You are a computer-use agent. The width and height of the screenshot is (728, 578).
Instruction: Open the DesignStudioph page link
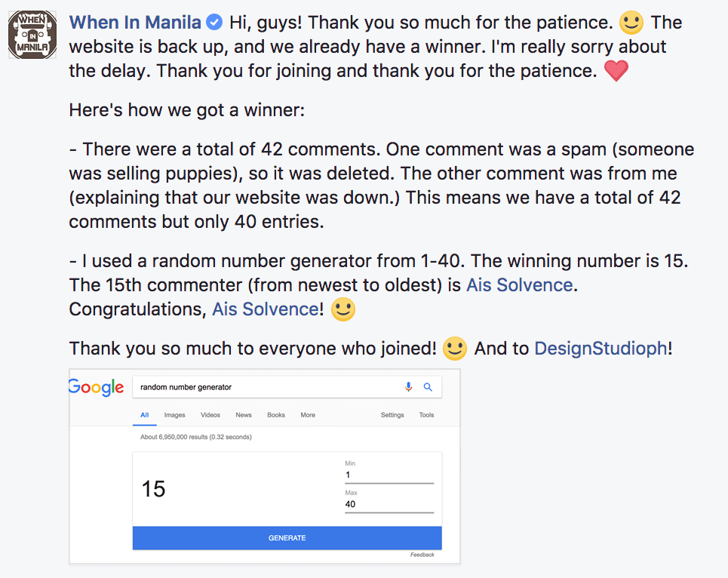tap(601, 349)
